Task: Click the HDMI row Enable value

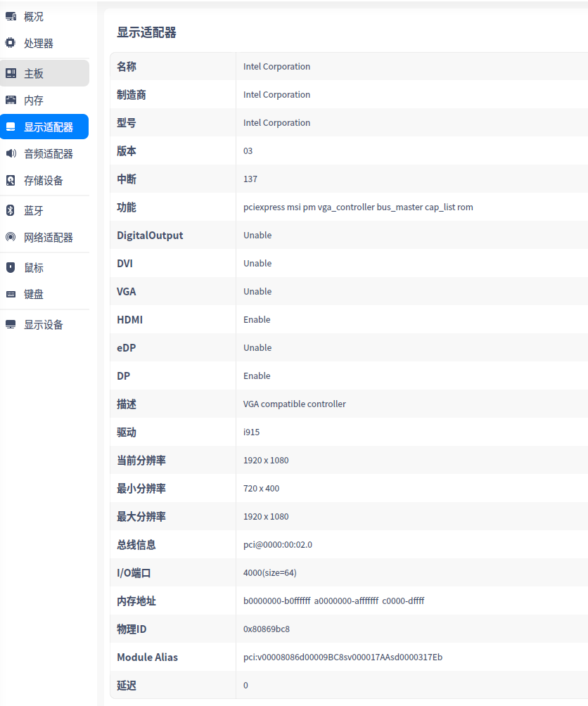Action: (x=257, y=320)
